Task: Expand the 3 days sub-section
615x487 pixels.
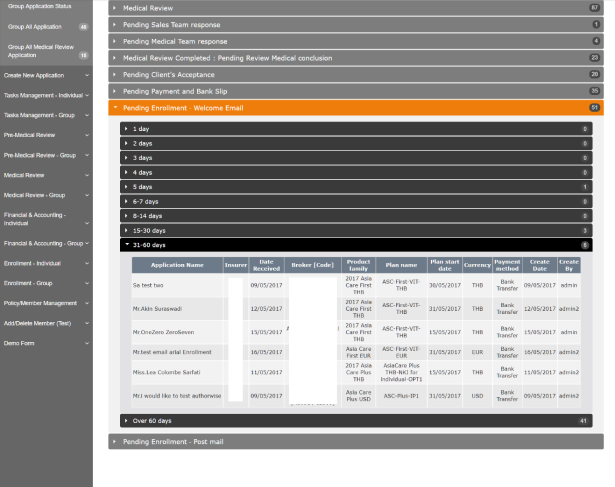Action: 356,158
